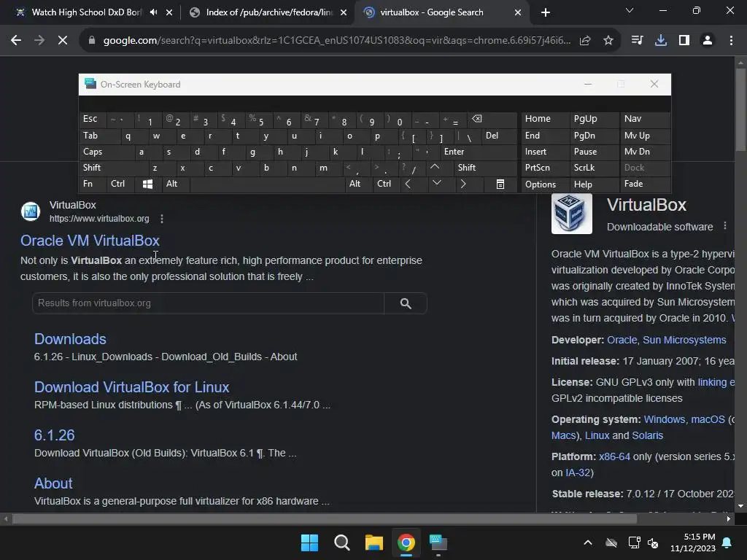
Task: Open the Downloads sitelink
Action: click(x=70, y=339)
